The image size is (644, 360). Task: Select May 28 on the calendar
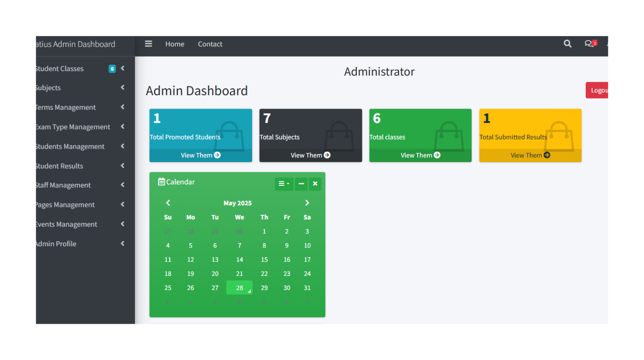[x=239, y=288]
